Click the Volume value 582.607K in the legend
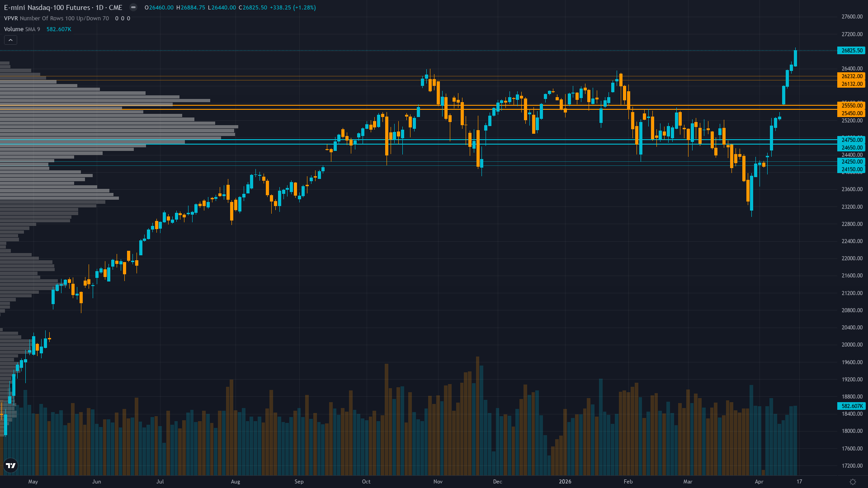Viewport: 868px width, 488px height. 59,29
